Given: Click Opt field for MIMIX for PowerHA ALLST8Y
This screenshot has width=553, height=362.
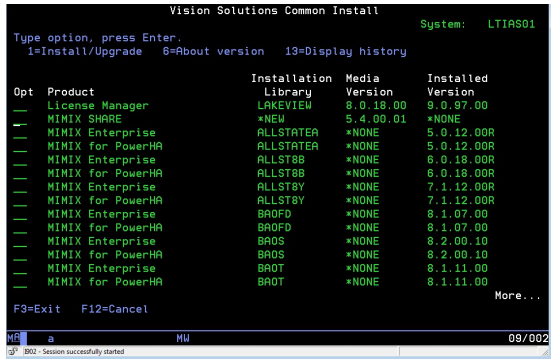Looking at the screenshot, I should 20,201.
